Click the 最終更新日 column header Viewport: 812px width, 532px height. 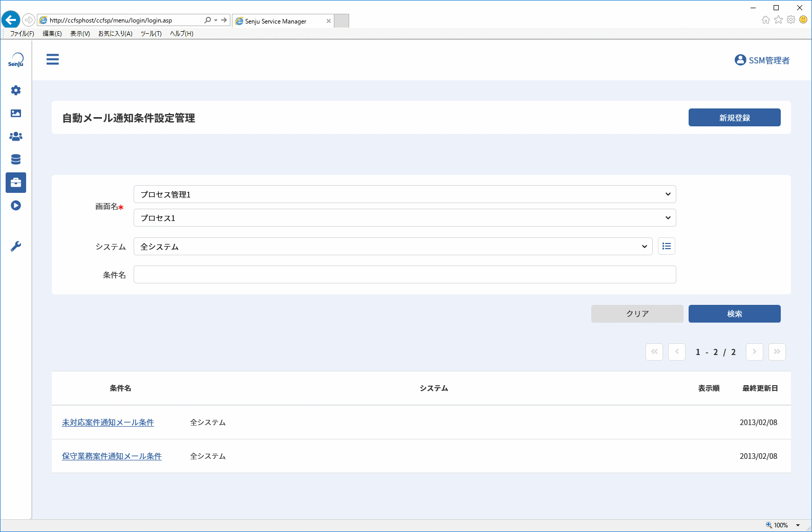[x=760, y=388]
